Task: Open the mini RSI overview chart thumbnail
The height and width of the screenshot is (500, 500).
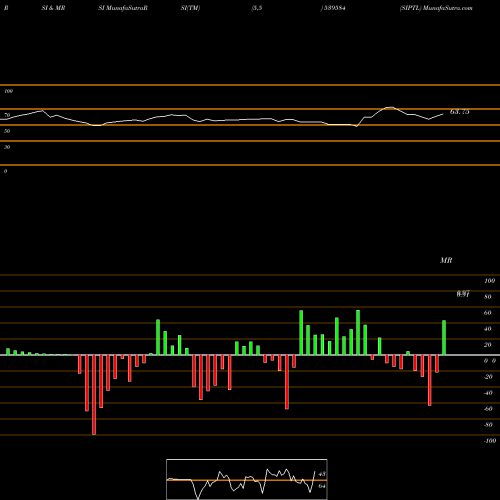Action: pos(247,479)
